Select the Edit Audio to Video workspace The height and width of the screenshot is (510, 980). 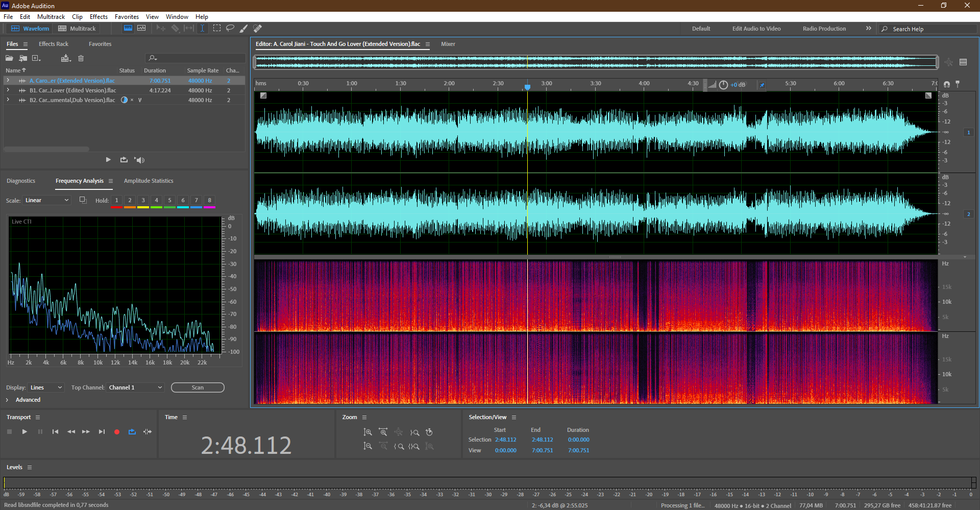[756, 29]
